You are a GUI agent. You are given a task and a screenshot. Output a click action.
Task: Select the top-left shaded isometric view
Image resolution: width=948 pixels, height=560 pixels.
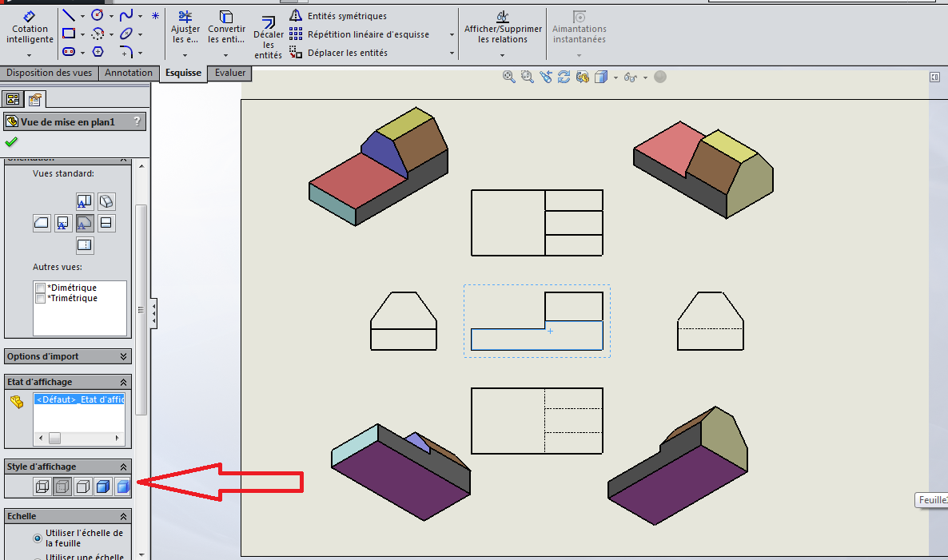tap(378, 166)
